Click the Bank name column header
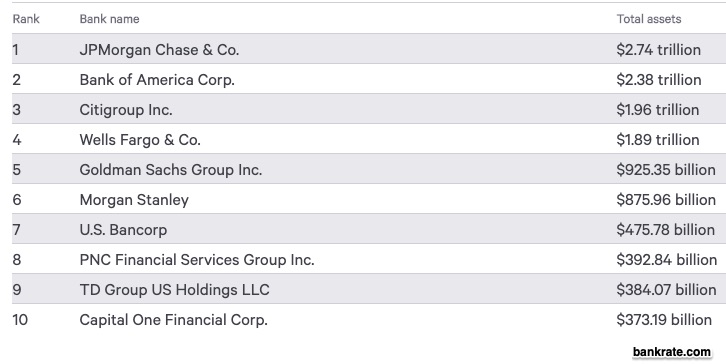 tap(109, 19)
